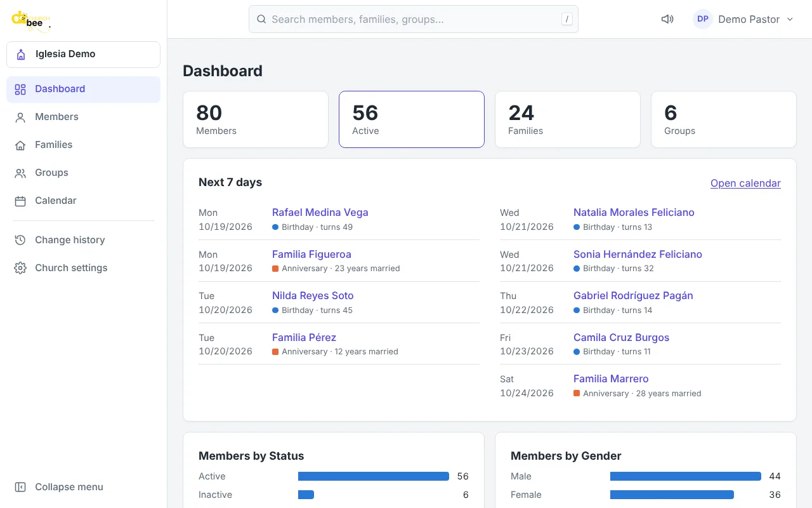Click the DP avatar circle
This screenshot has height=508, width=812.
(703, 19)
